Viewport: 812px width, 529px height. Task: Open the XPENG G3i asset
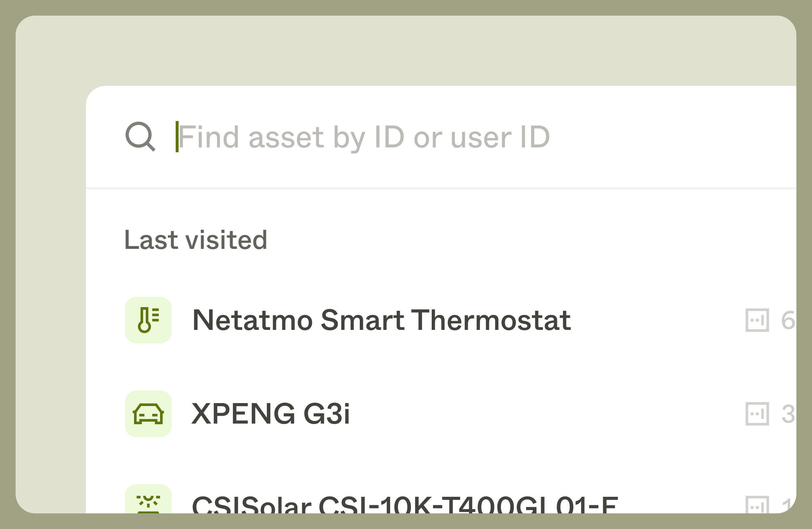click(x=271, y=414)
